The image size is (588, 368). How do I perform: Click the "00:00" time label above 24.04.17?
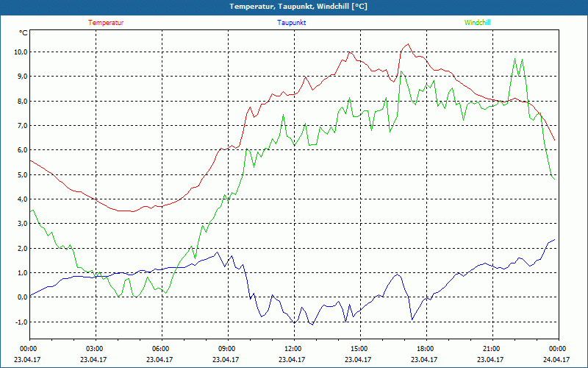point(559,349)
